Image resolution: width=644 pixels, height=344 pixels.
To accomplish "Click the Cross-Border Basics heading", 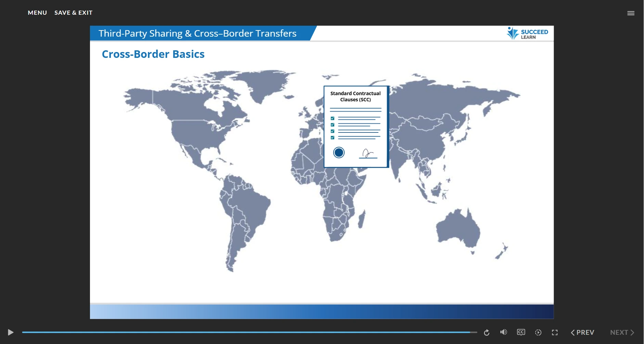I will pos(153,54).
